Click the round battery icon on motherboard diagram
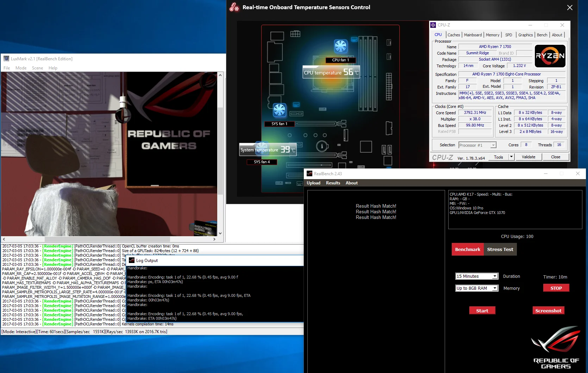This screenshot has height=373, width=588. (x=322, y=146)
